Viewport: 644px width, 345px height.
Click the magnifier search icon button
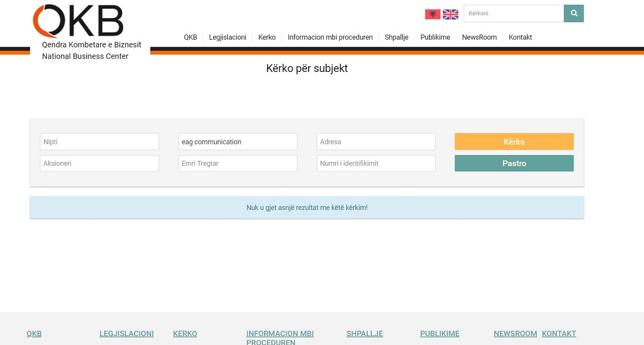tap(574, 13)
